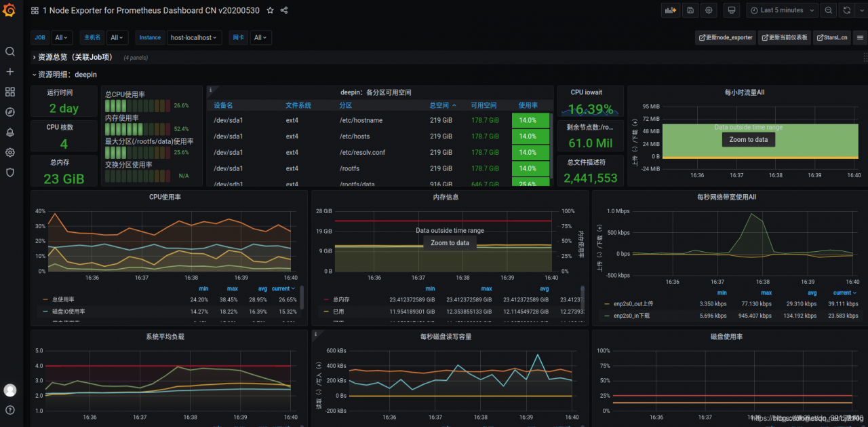The width and height of the screenshot is (868, 427).
Task: Save the dashboard using the disk icon
Action: (690, 10)
